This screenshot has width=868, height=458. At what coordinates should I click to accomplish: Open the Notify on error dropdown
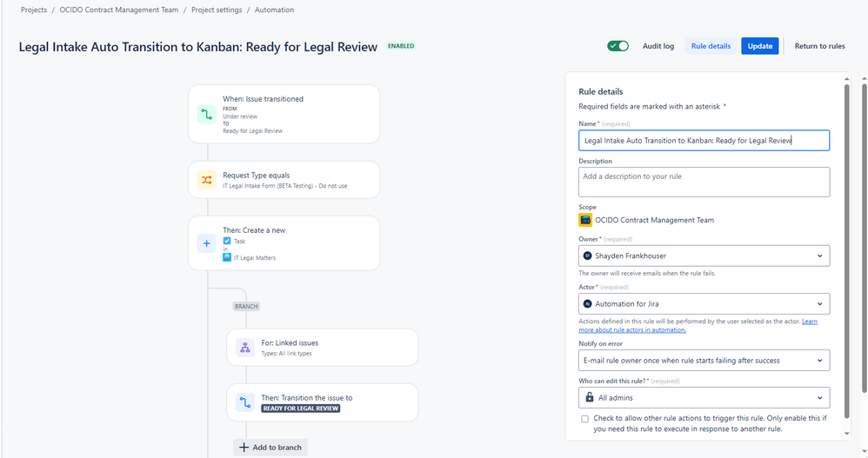click(x=704, y=360)
